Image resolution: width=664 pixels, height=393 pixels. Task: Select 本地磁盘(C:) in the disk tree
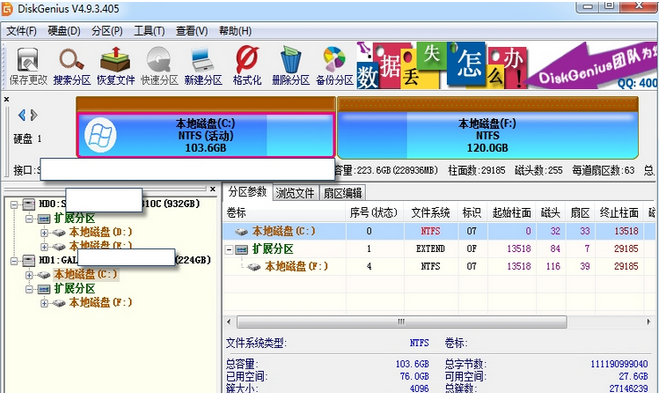click(85, 274)
